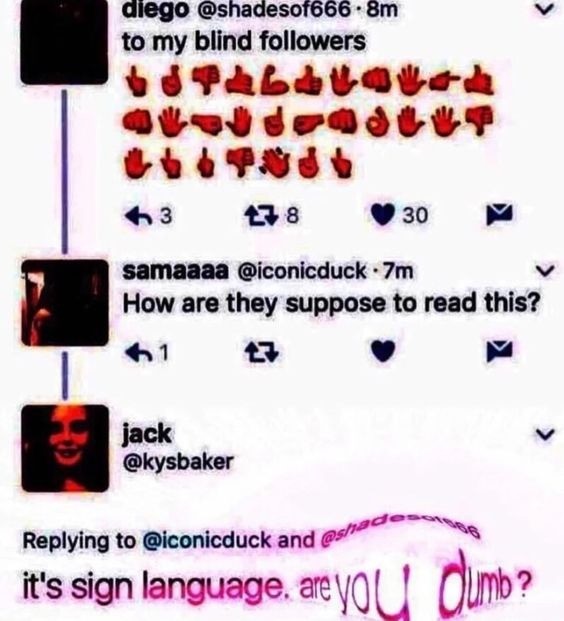Open dropdown chevron on samaaaa's tweet

point(545,271)
